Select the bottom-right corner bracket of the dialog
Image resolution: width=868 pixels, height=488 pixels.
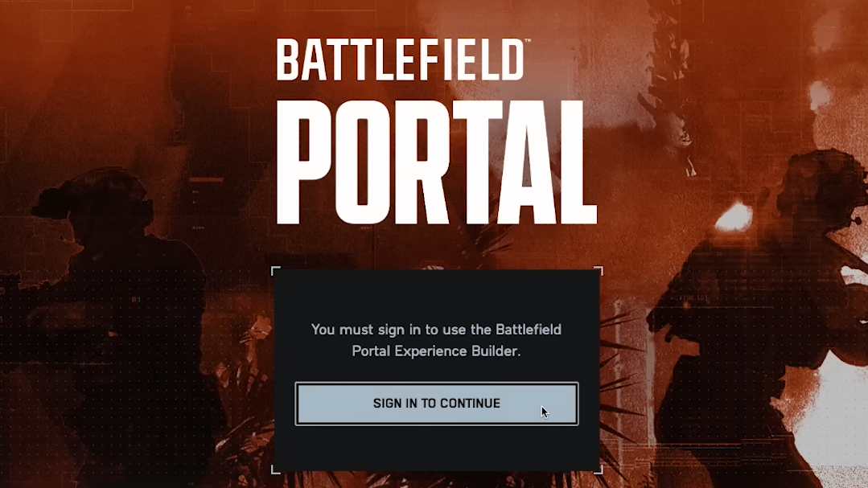click(599, 470)
